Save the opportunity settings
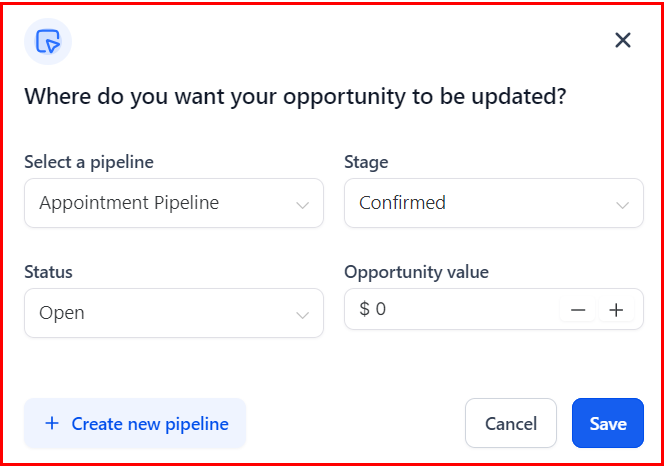This screenshot has width=665, height=471. click(x=608, y=424)
